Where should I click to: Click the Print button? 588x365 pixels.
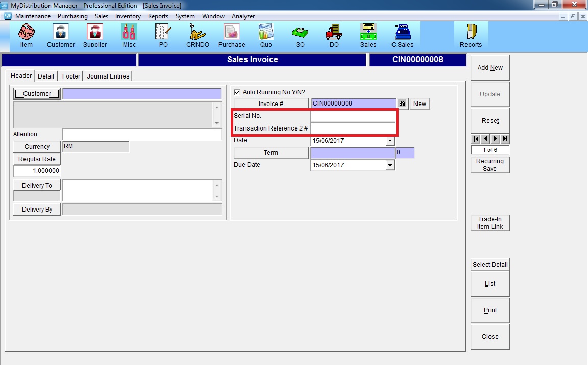tap(490, 310)
